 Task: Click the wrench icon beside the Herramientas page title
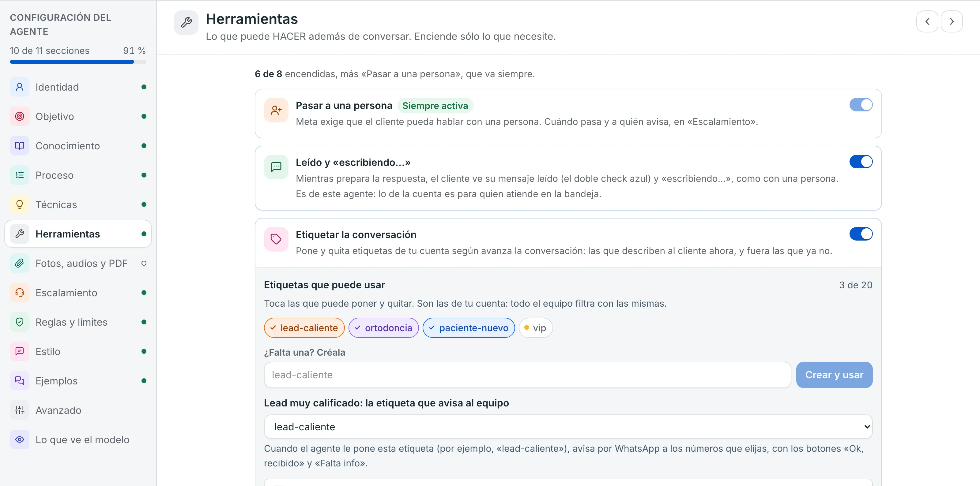click(186, 22)
